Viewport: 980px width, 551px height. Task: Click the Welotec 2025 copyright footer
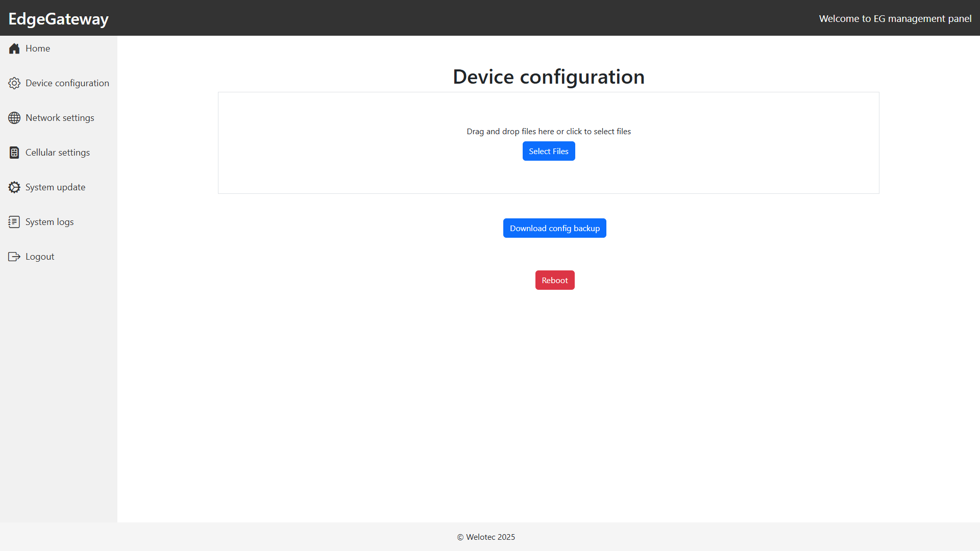(486, 537)
